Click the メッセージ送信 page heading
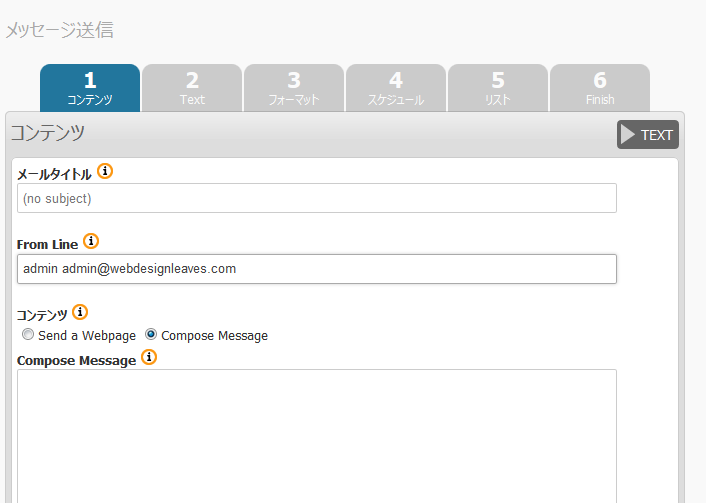The width and height of the screenshot is (706, 503). click(59, 30)
